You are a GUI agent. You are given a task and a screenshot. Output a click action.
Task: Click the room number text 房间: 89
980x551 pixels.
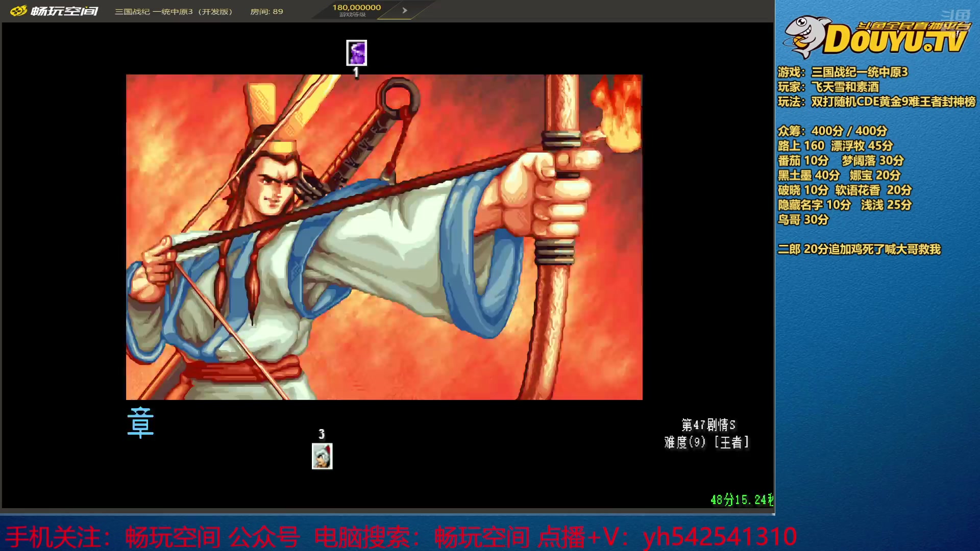point(266,11)
